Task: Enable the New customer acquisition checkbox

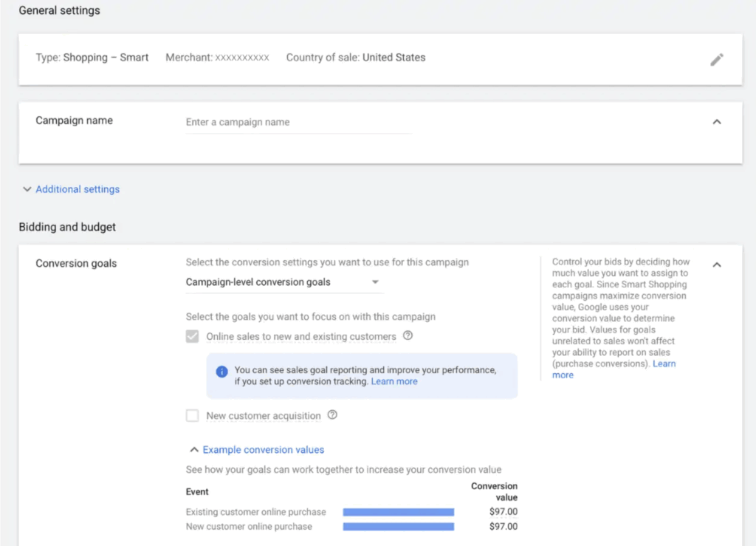Action: 193,416
